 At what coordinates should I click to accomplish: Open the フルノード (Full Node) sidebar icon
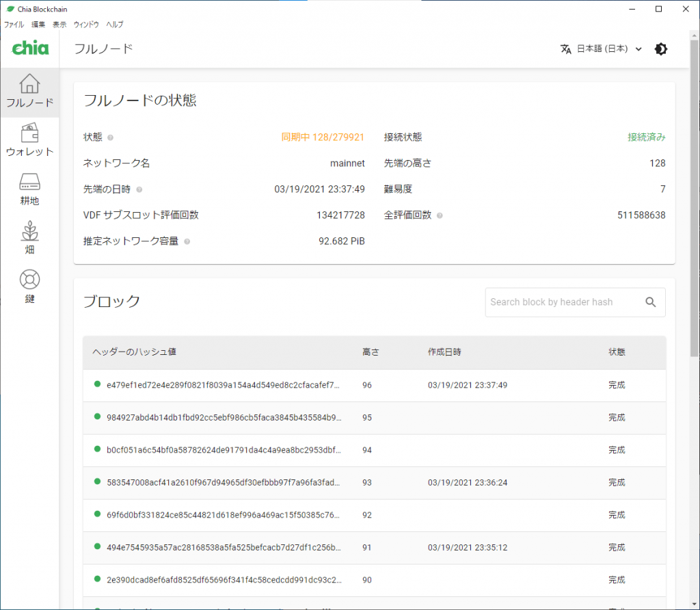(x=29, y=84)
